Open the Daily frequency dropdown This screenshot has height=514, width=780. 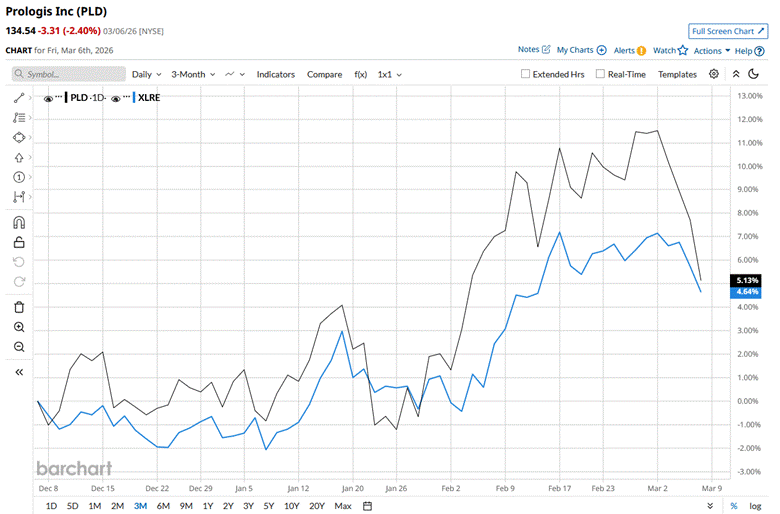click(x=147, y=74)
